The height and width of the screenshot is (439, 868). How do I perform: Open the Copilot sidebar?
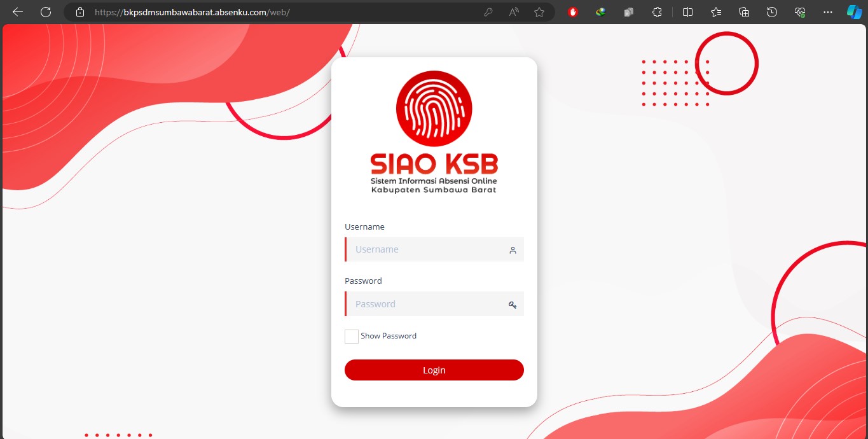854,12
